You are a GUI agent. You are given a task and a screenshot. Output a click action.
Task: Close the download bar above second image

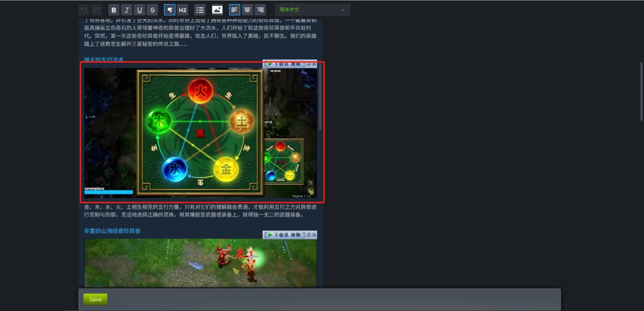point(314,235)
